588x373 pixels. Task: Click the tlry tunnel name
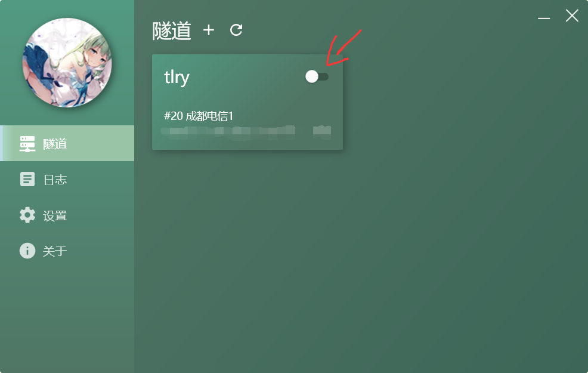177,78
